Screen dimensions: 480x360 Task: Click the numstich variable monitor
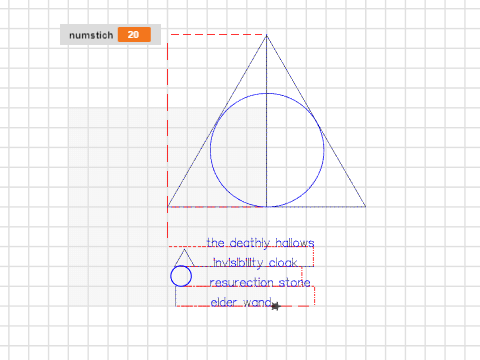pyautogui.click(x=110, y=34)
